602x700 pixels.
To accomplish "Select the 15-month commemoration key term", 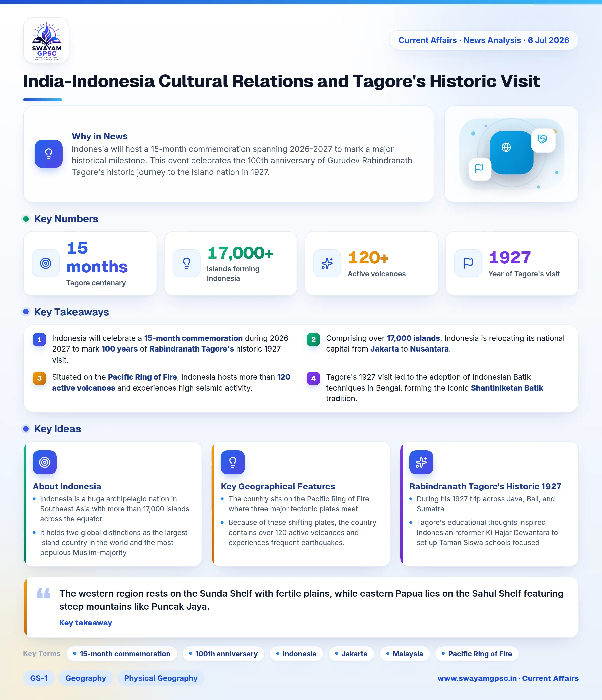I will pos(122,654).
